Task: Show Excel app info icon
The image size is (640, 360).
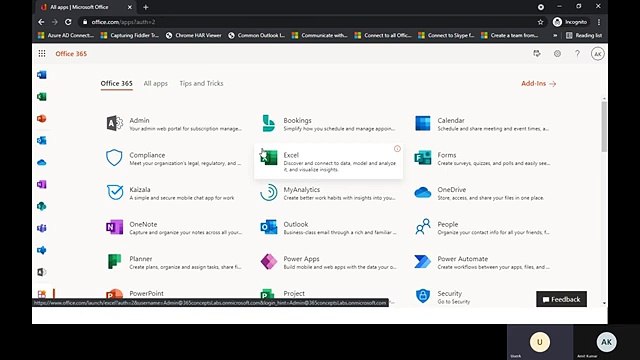Action: [x=397, y=149]
